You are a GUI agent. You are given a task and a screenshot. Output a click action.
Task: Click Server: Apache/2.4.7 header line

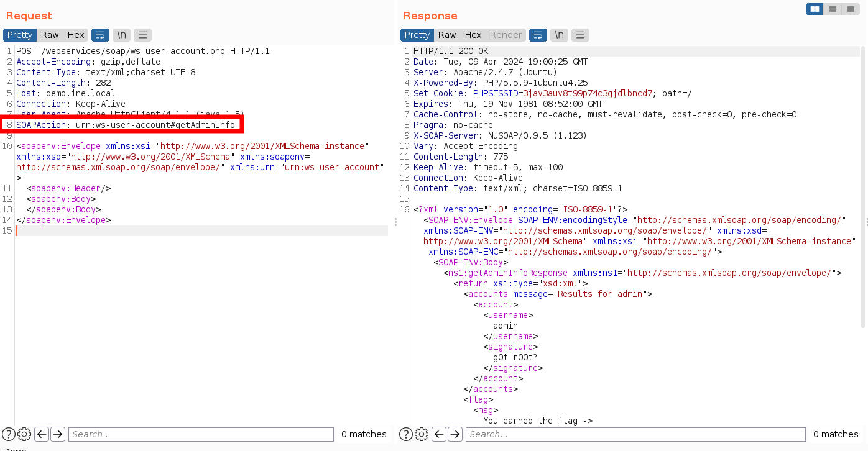click(486, 72)
